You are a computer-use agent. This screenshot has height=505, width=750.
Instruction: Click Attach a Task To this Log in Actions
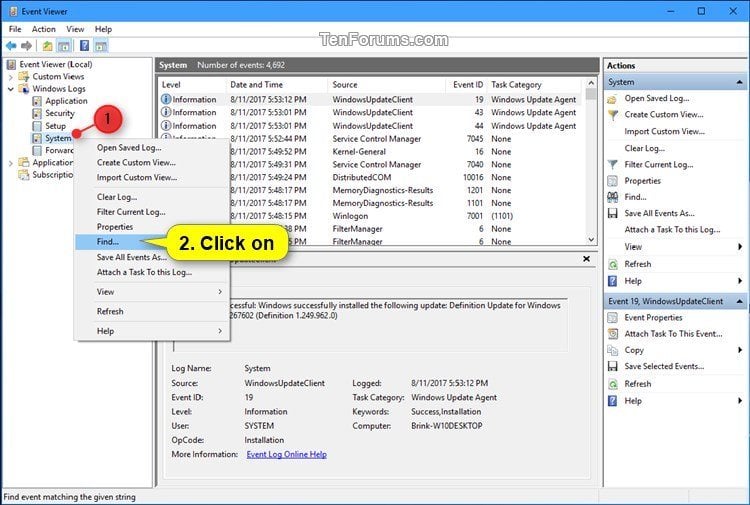tap(672, 230)
